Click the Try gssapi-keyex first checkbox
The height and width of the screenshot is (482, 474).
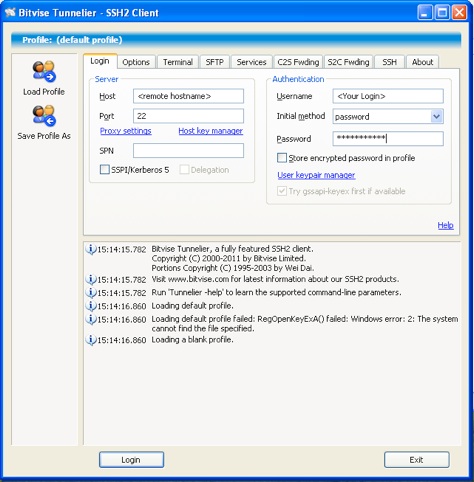click(282, 191)
